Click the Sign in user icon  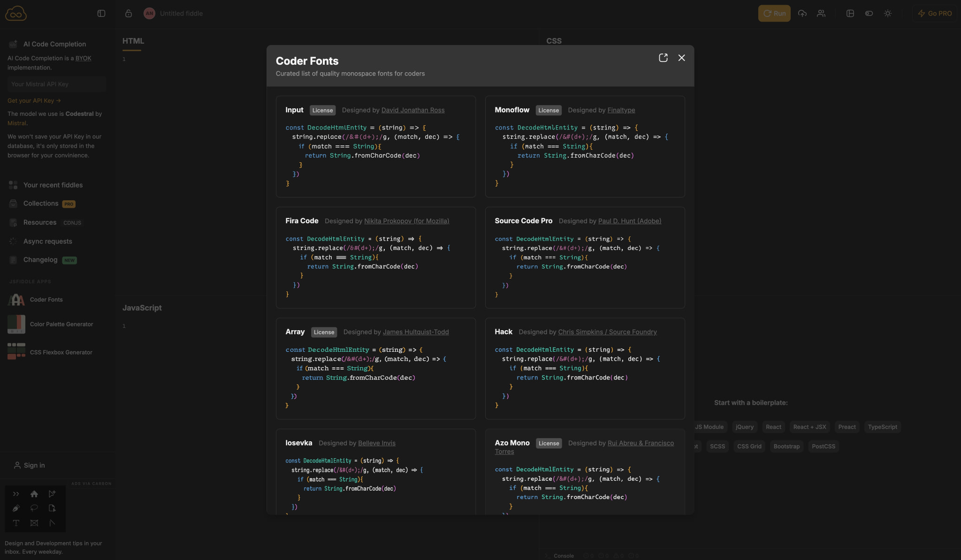pos(17,465)
